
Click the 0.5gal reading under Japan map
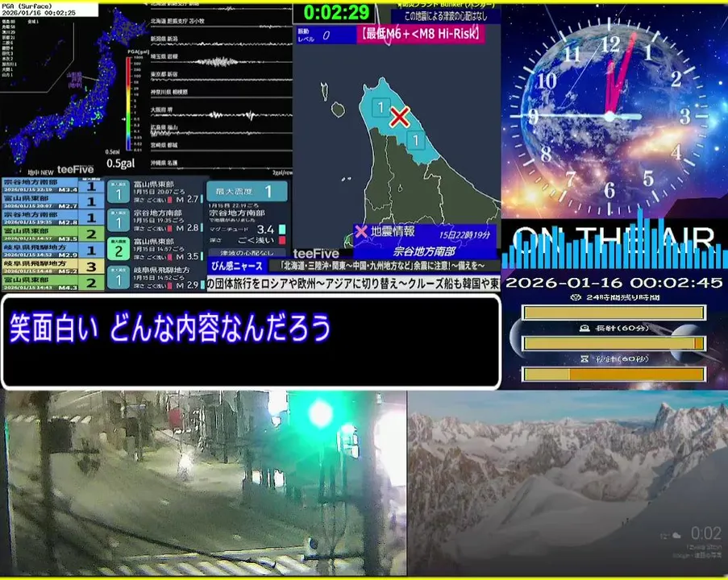click(x=120, y=164)
